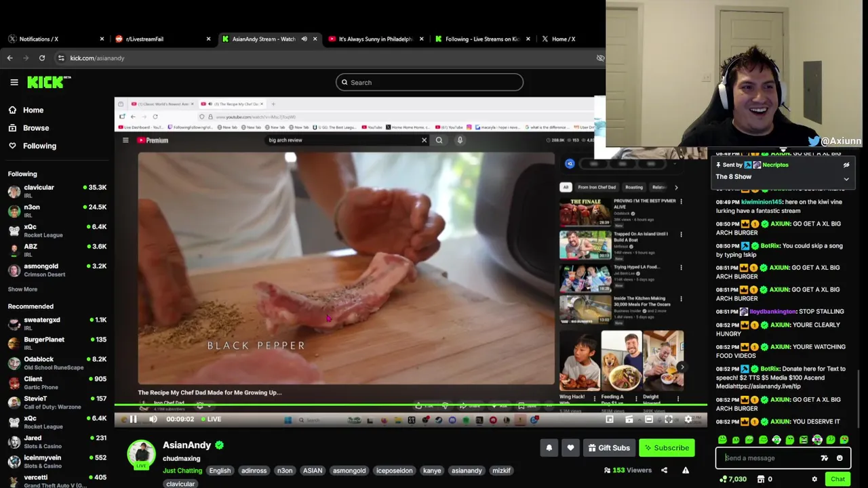Open Following in Kick sidebar

click(33, 146)
